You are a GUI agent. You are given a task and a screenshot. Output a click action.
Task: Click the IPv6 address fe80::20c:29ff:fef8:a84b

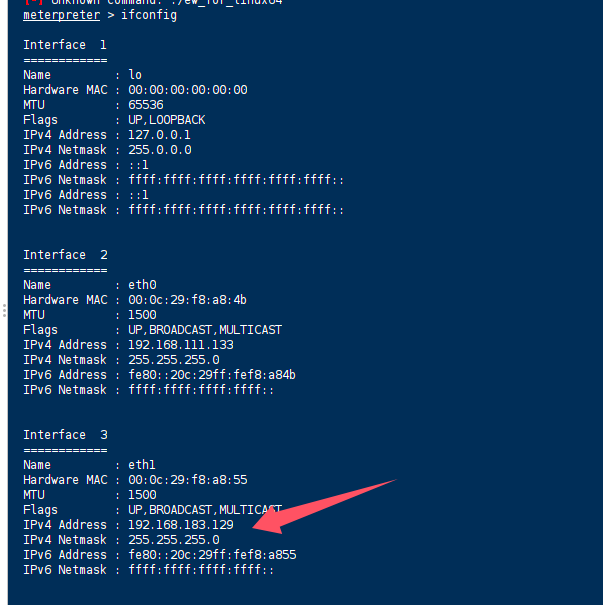tap(212, 375)
